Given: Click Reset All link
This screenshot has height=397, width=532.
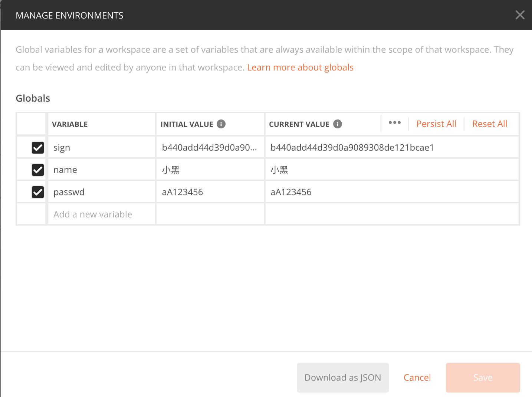Looking at the screenshot, I should 489,124.
